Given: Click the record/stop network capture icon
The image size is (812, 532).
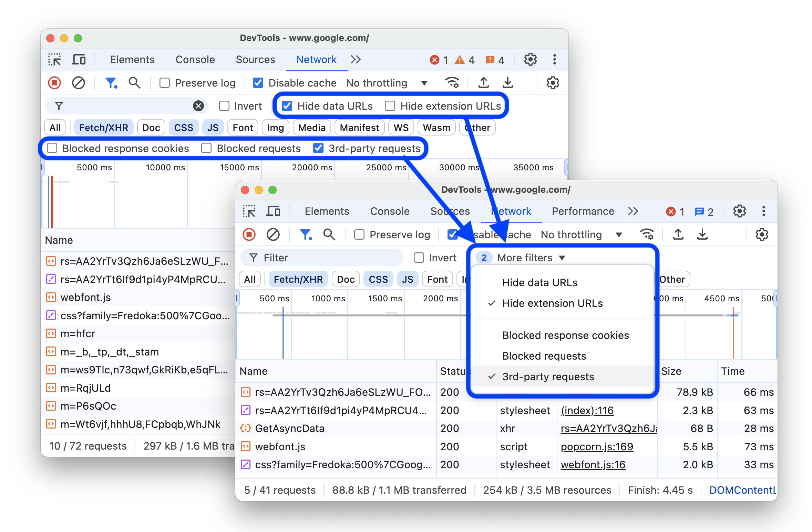Looking at the screenshot, I should tap(53, 83).
